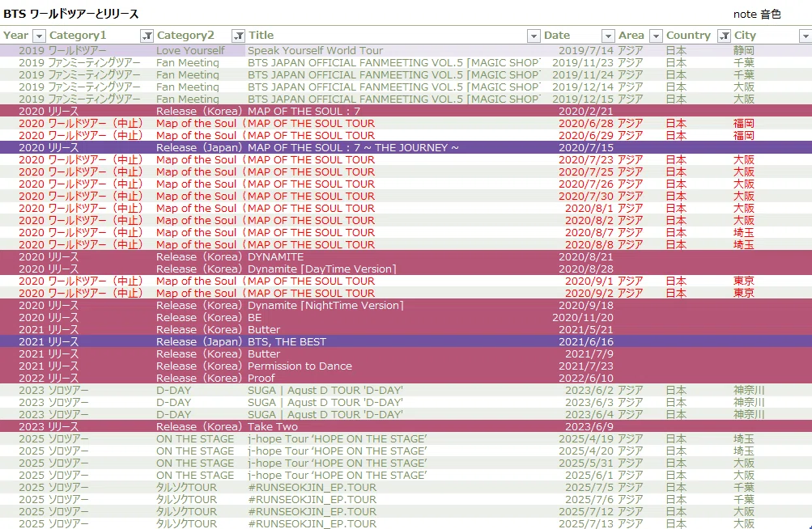
Task: Select the date cell 2019/7/14
Action: tap(585, 51)
